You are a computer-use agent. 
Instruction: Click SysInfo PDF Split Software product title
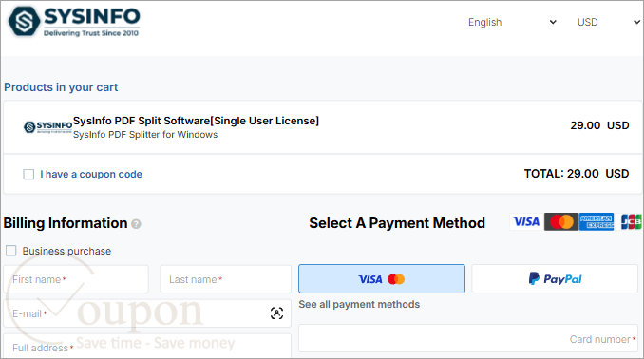196,121
